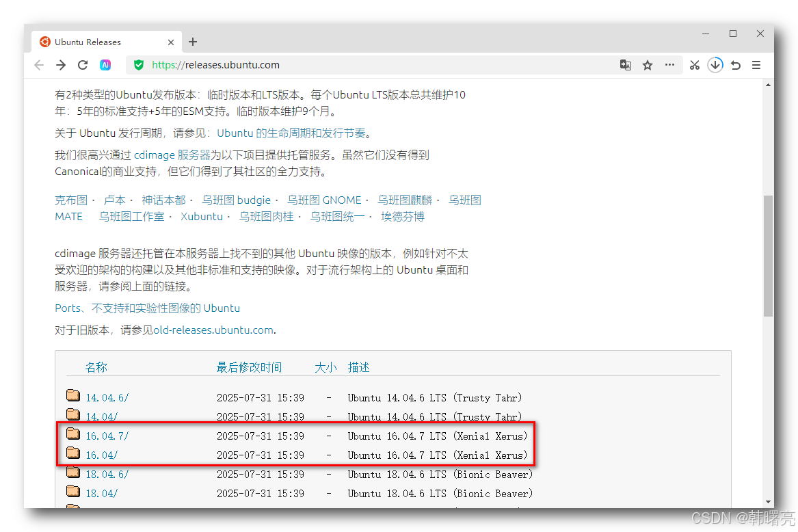The image size is (798, 532).
Task: Open the cdimage 服务器 link
Action: [x=172, y=155]
